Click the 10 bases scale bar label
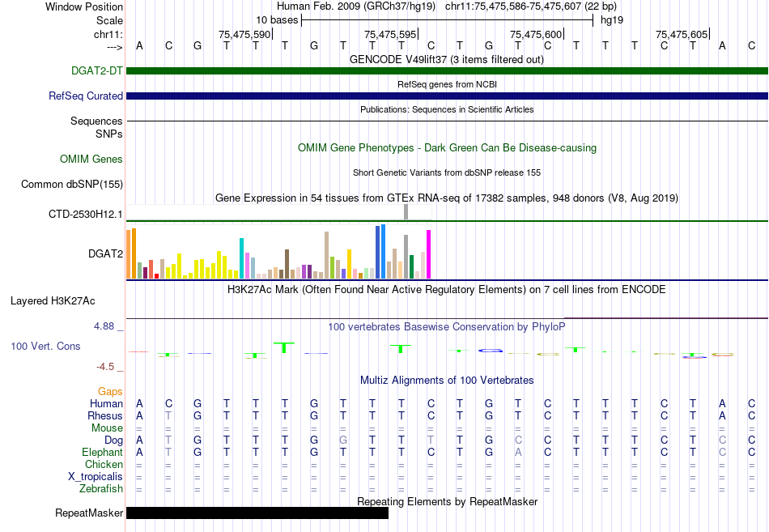Image resolution: width=769 pixels, height=532 pixels. pos(277,20)
